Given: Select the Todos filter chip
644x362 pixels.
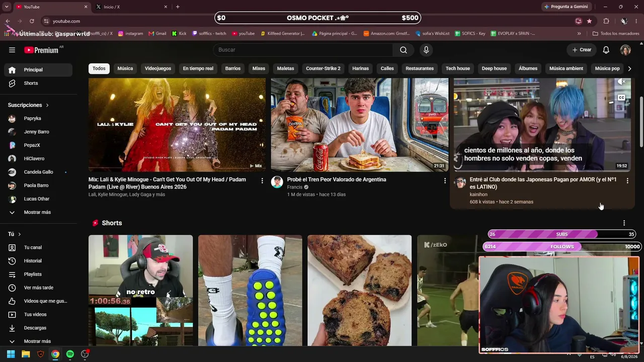Looking at the screenshot, I should click(x=99, y=68).
